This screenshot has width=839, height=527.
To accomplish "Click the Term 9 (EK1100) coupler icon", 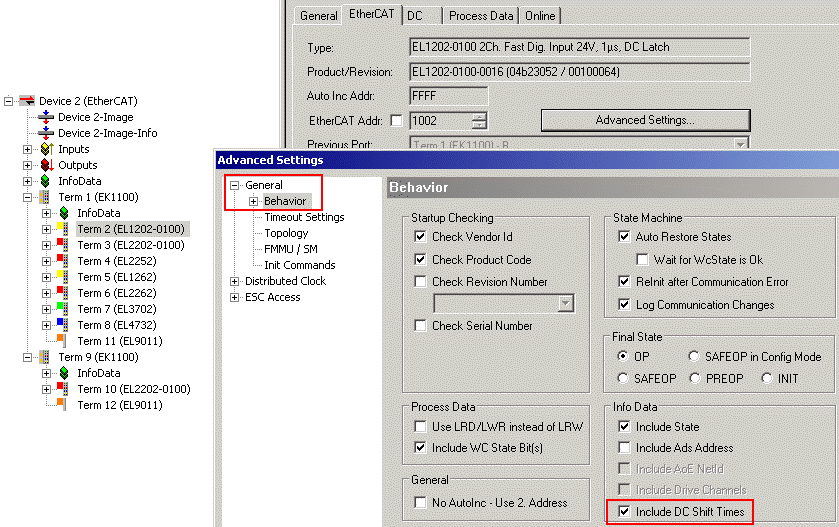I will click(x=45, y=357).
